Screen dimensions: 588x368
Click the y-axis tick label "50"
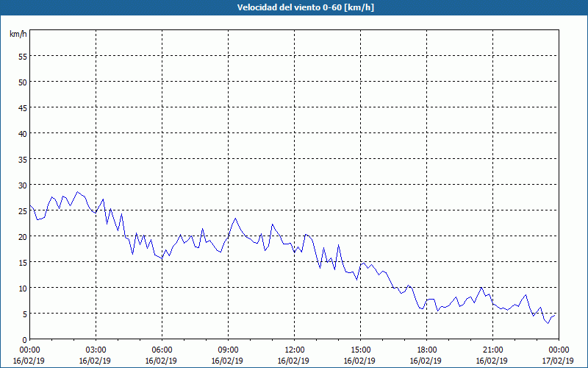(23, 82)
